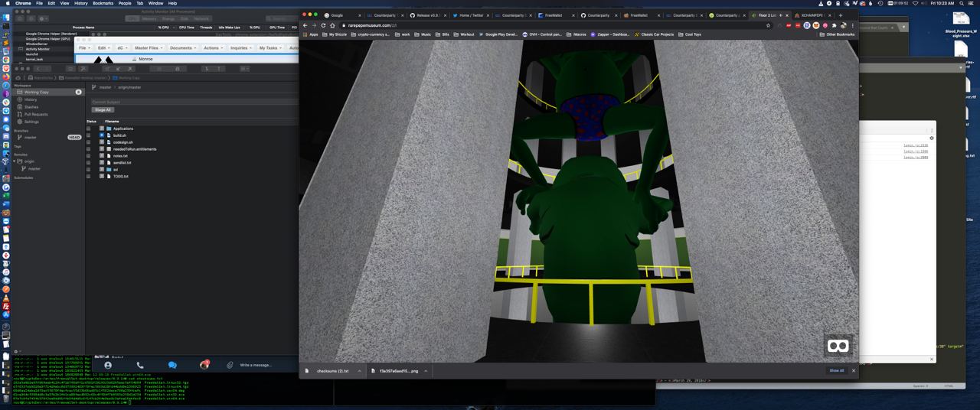Collapse the origin remote in sidebar
Screen dimensions: 980x410
pos(15,161)
